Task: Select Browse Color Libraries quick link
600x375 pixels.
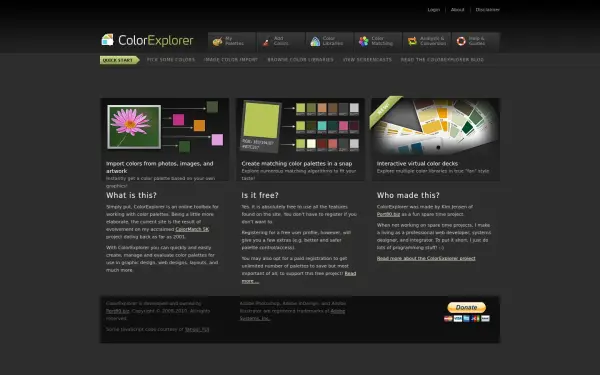Action: [300, 60]
